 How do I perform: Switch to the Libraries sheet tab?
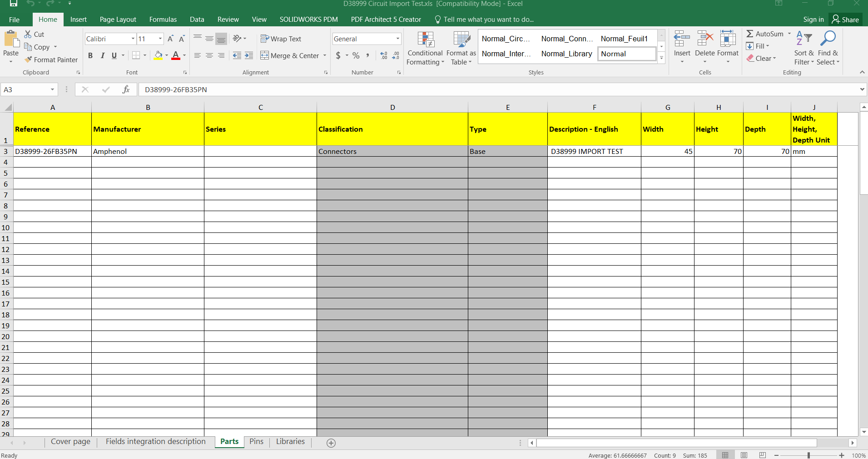290,442
